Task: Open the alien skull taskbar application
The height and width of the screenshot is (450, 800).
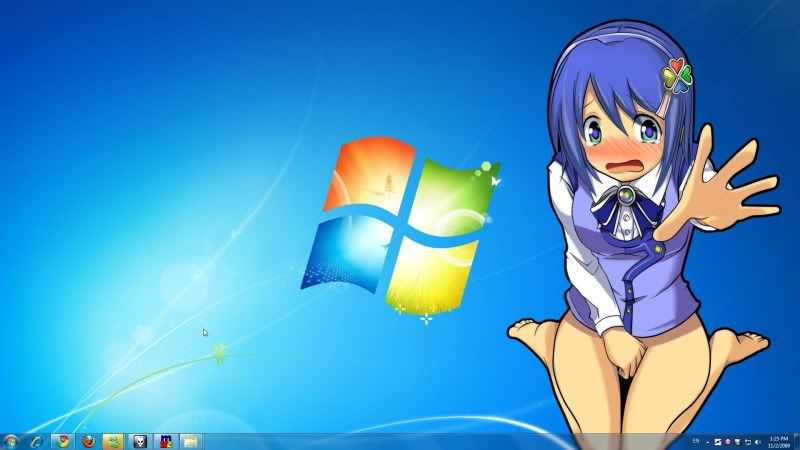Action: [x=139, y=441]
